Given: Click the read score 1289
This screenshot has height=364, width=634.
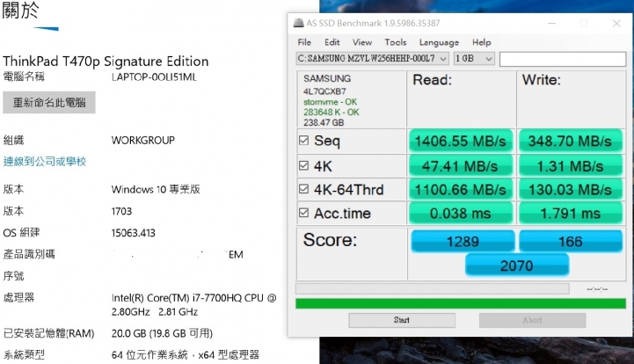Looking at the screenshot, I should coord(463,242).
